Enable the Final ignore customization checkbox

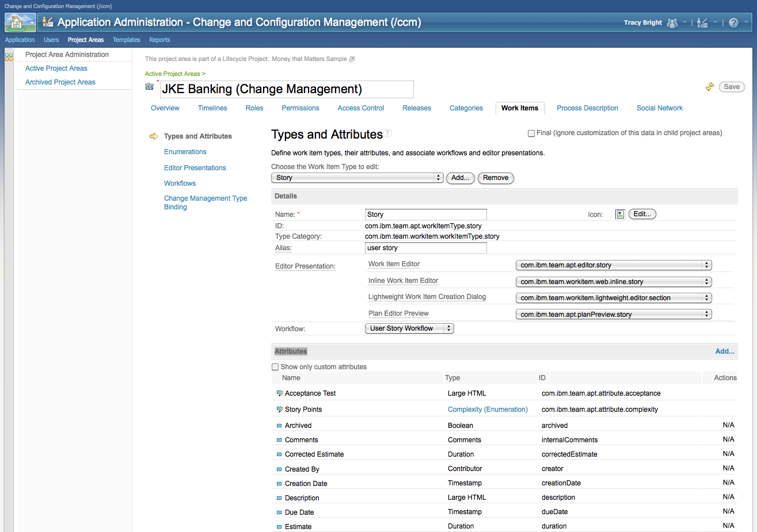click(x=531, y=133)
